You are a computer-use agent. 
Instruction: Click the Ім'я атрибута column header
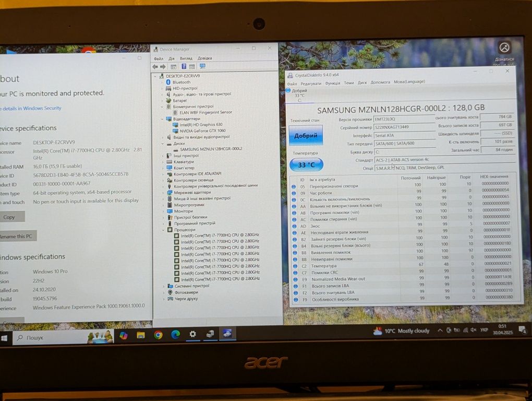tap(322, 180)
